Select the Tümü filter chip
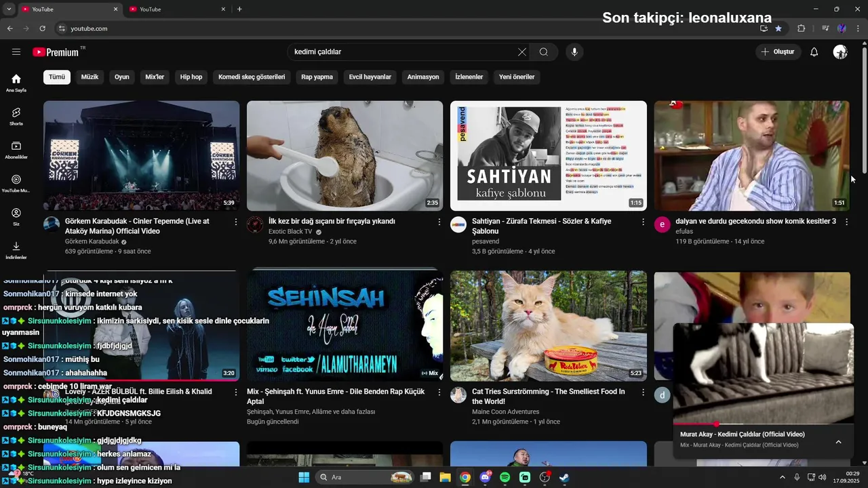Viewport: 868px width, 488px height. coord(57,77)
